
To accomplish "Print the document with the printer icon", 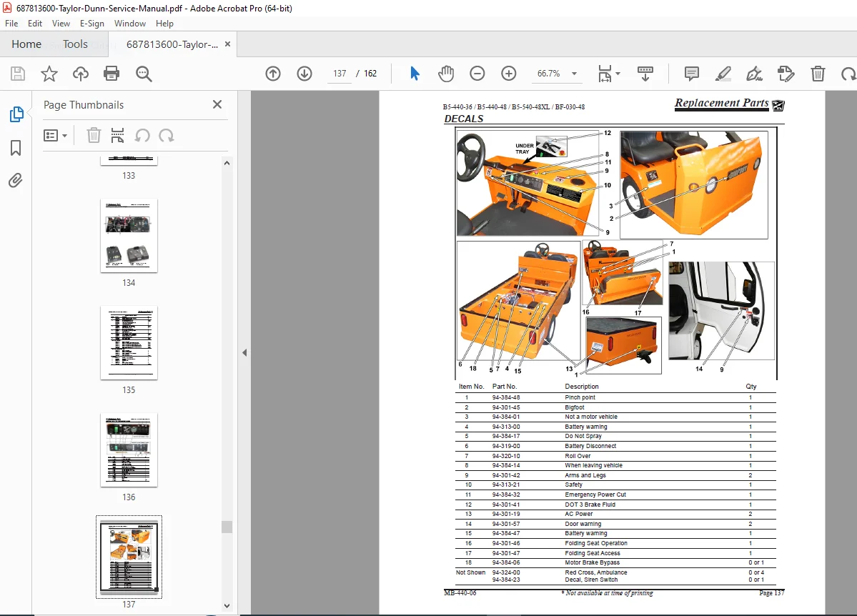I will click(x=112, y=73).
